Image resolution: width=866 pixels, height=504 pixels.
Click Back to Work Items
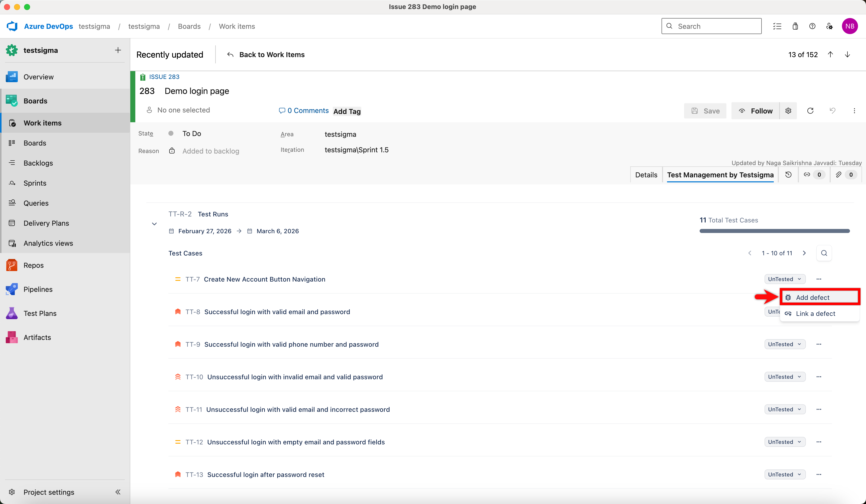[x=266, y=55]
